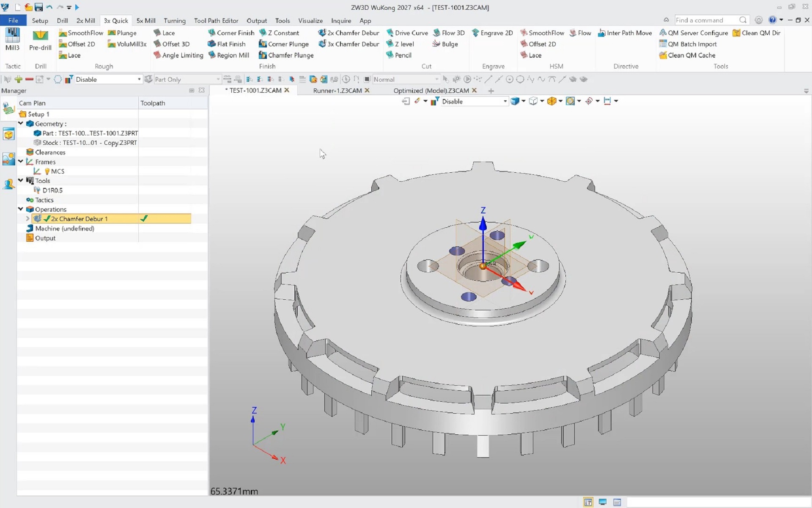This screenshot has width=812, height=508.
Task: Choose the Drive Curve cut tool
Action: [x=407, y=33]
